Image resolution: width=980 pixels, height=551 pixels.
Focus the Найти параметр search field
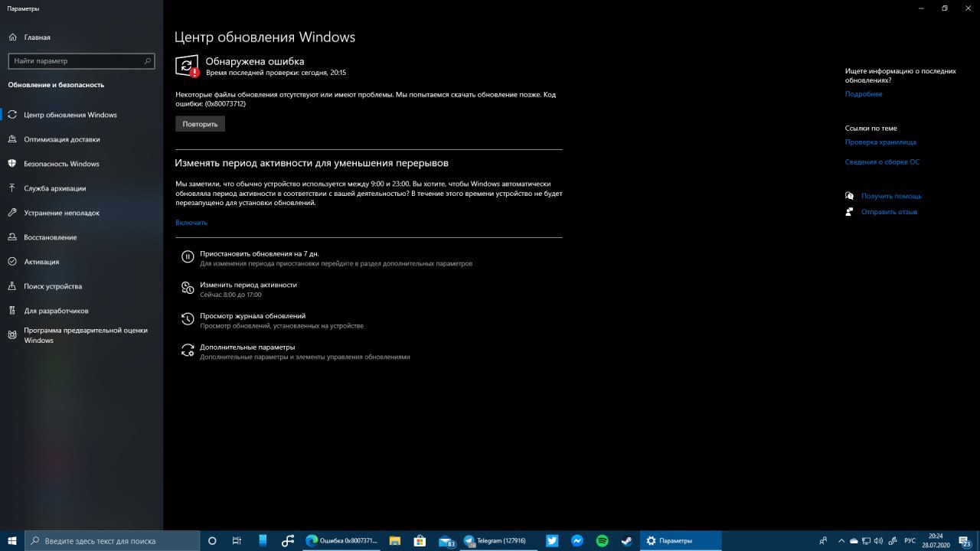pyautogui.click(x=82, y=60)
